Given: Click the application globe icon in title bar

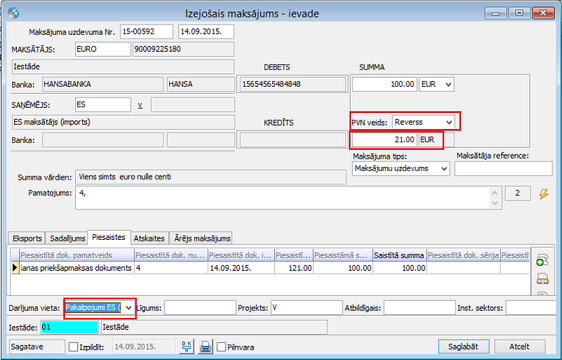Looking at the screenshot, I should tap(14, 13).
